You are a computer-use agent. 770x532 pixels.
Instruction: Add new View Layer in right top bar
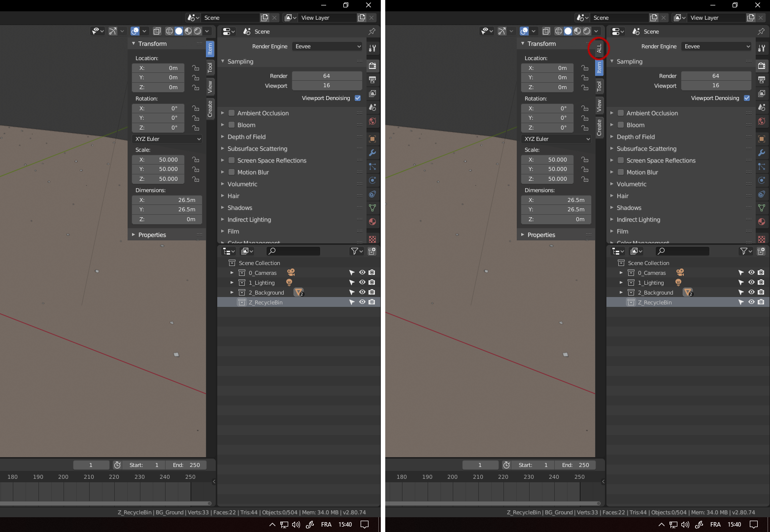click(x=751, y=18)
